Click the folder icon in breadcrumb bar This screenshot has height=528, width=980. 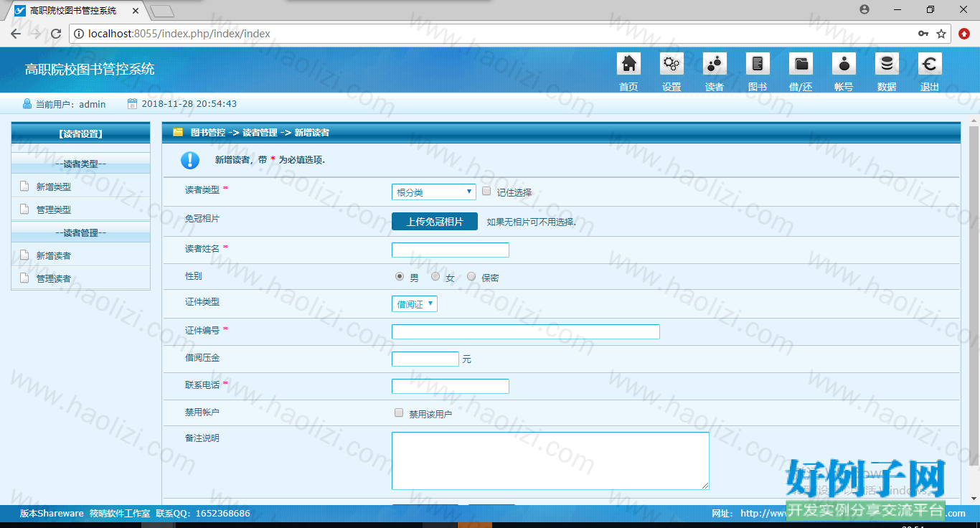click(x=178, y=132)
